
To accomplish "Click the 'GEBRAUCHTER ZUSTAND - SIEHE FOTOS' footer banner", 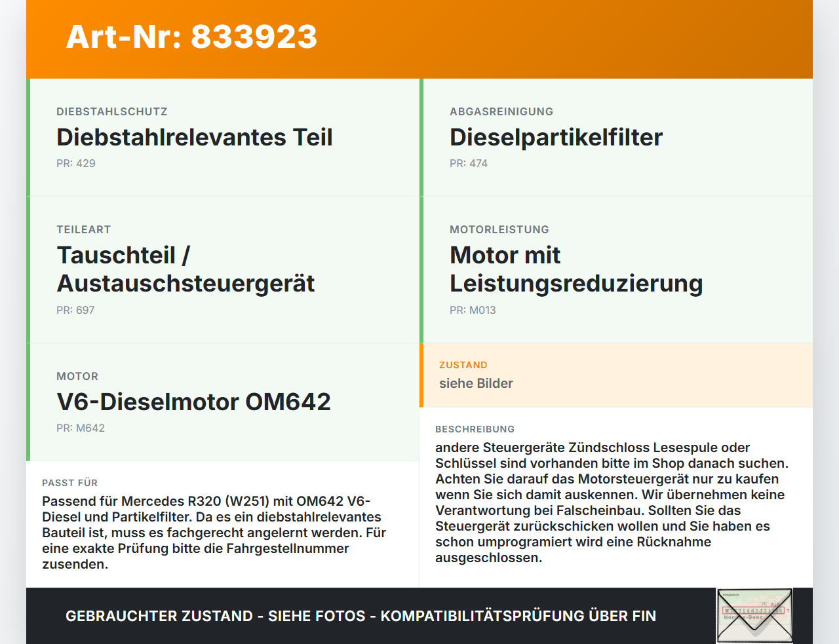I will [x=361, y=616].
